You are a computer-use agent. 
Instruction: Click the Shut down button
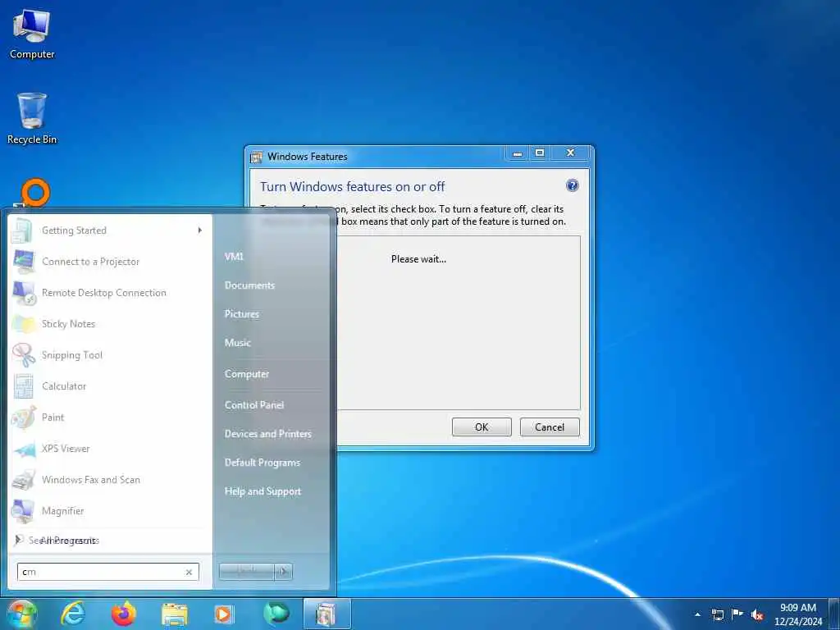(x=247, y=572)
